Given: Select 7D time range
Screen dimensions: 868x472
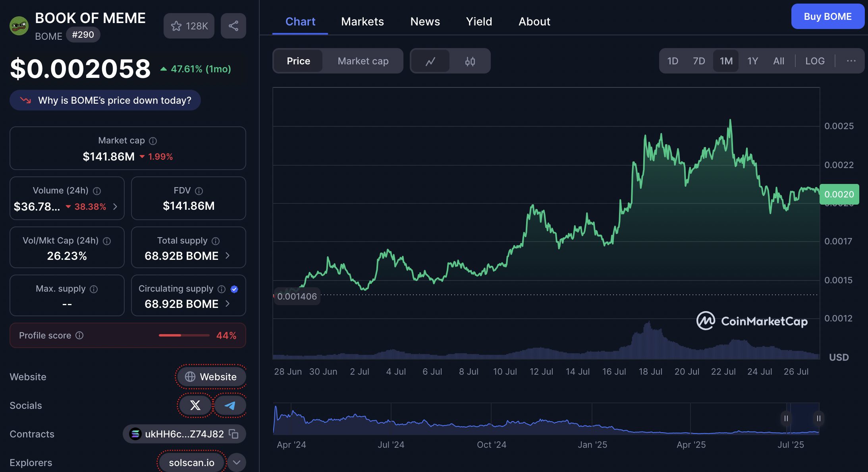Looking at the screenshot, I should (x=699, y=61).
